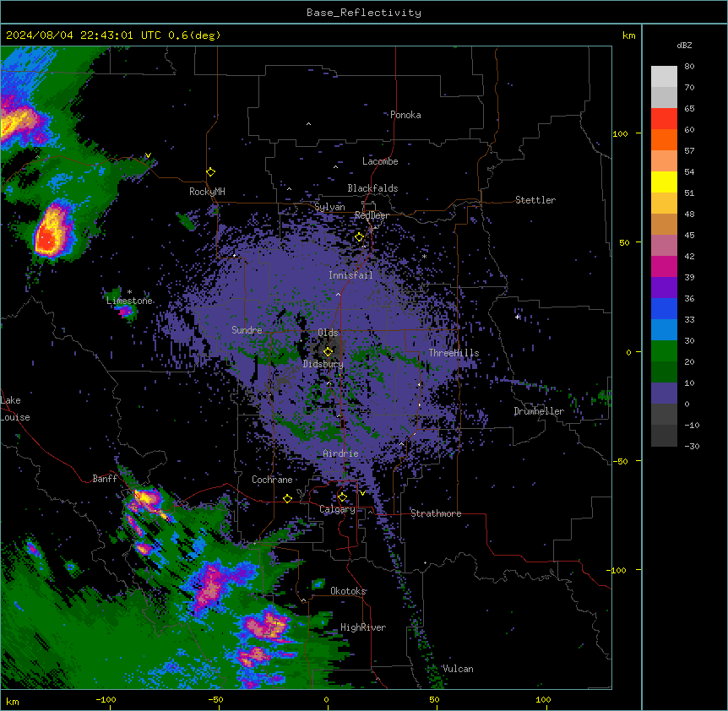
Task: Select the bright yellow 51–54 dBZ swatch
Action: point(664,182)
